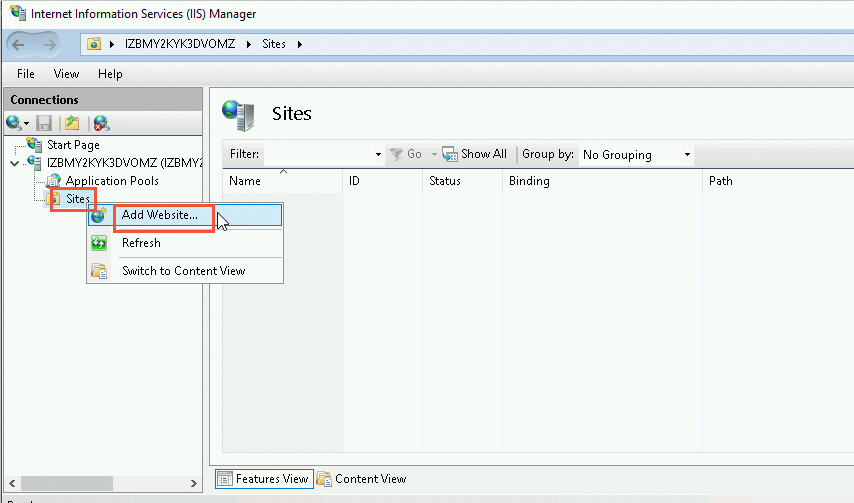Viewport: 854px width, 503px height.
Task: Open the Filter dropdown arrow
Action: pyautogui.click(x=378, y=155)
